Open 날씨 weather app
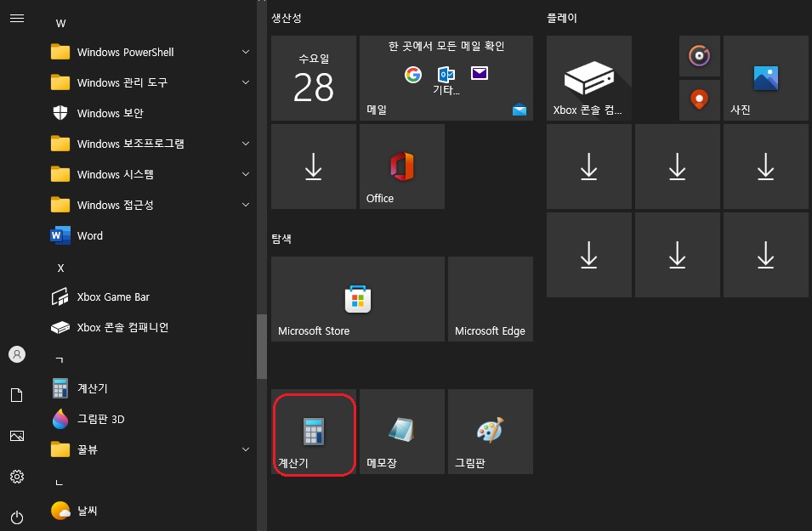Image resolution: width=812 pixels, height=531 pixels. (x=150, y=511)
